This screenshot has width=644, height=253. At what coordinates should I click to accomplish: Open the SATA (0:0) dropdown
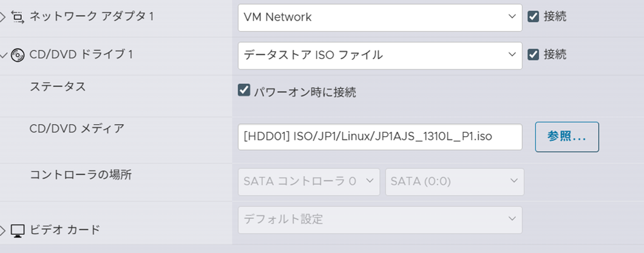coord(454,181)
